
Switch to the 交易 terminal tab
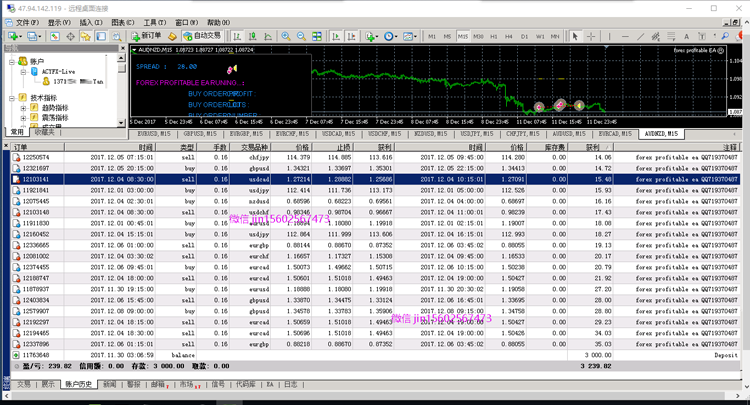24,384
